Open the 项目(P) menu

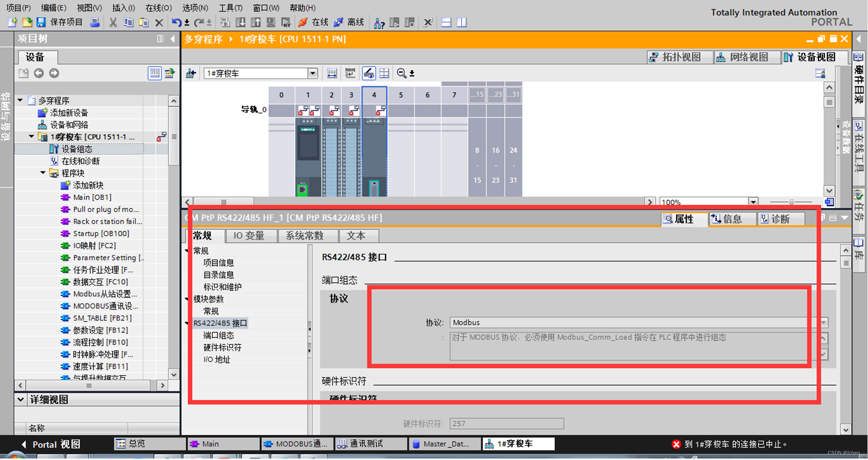click(18, 8)
